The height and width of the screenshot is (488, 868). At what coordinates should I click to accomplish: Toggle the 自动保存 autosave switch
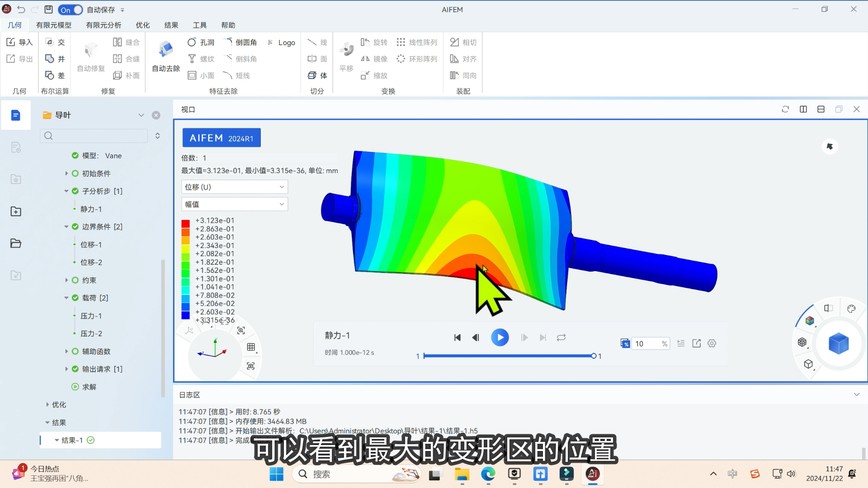(71, 9)
